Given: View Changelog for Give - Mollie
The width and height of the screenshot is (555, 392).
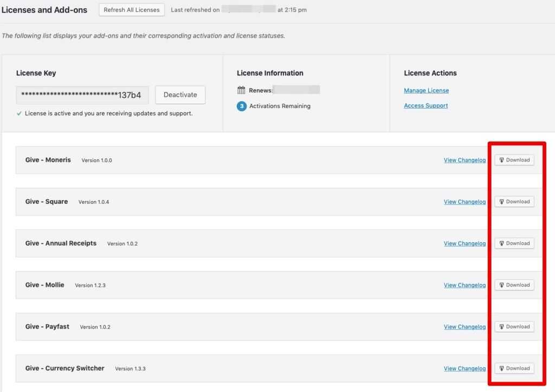Looking at the screenshot, I should click(x=464, y=285).
